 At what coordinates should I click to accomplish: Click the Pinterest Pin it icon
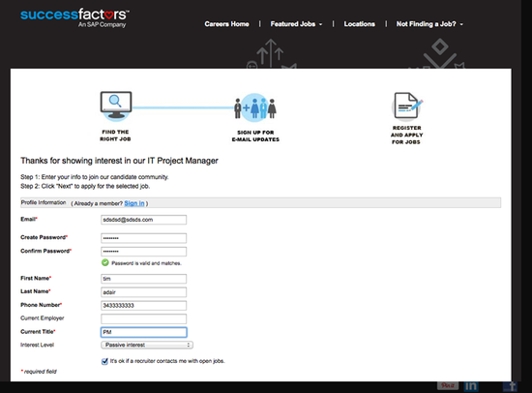pyautogui.click(x=448, y=385)
